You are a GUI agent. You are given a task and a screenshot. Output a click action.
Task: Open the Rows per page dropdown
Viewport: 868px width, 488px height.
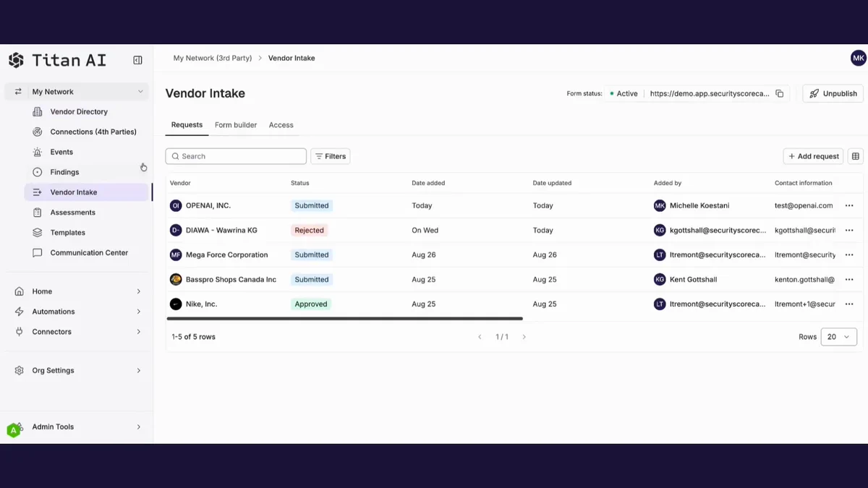point(839,337)
